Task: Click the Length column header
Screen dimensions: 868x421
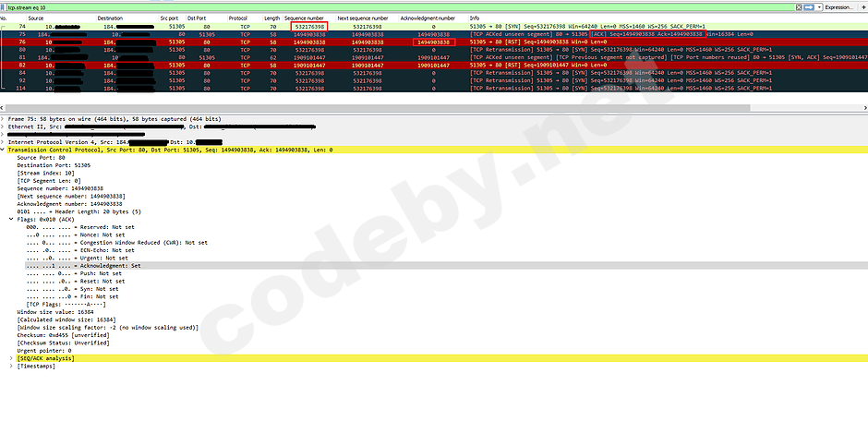Action: pos(271,18)
